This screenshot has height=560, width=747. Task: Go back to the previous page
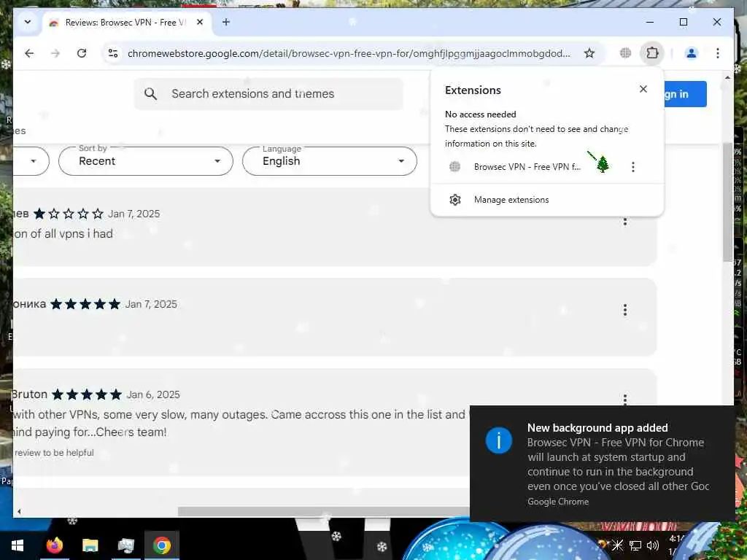coord(29,53)
